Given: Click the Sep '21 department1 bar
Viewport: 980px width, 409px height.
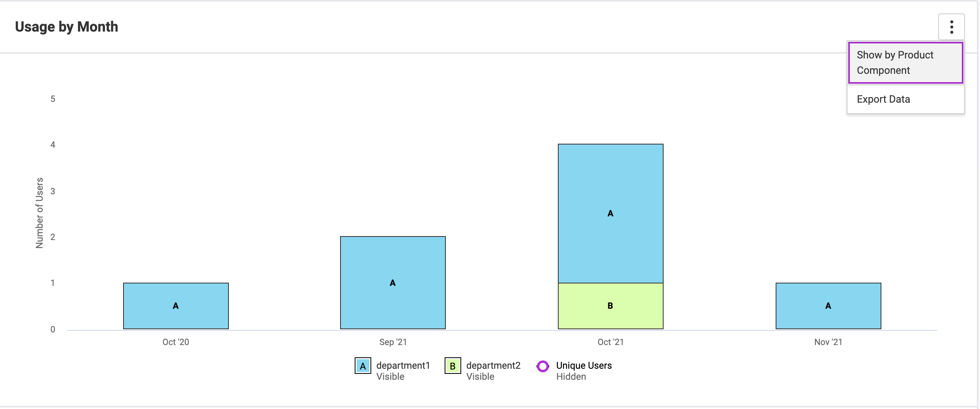Looking at the screenshot, I should pos(393,283).
